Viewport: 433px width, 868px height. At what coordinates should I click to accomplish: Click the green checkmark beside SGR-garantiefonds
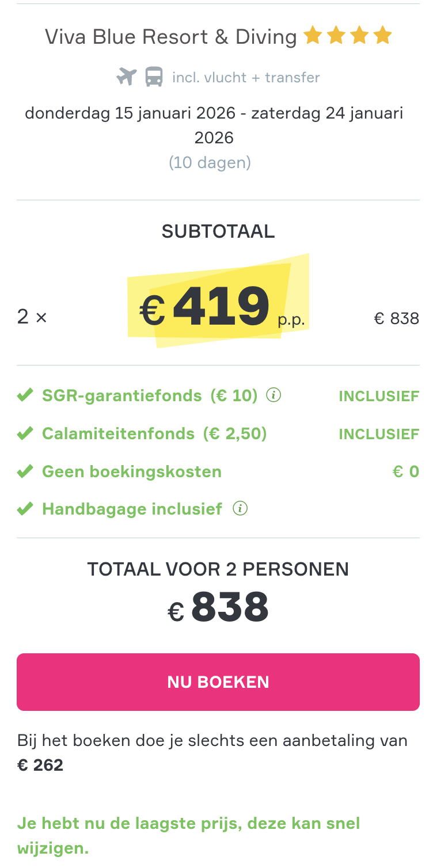coord(25,394)
